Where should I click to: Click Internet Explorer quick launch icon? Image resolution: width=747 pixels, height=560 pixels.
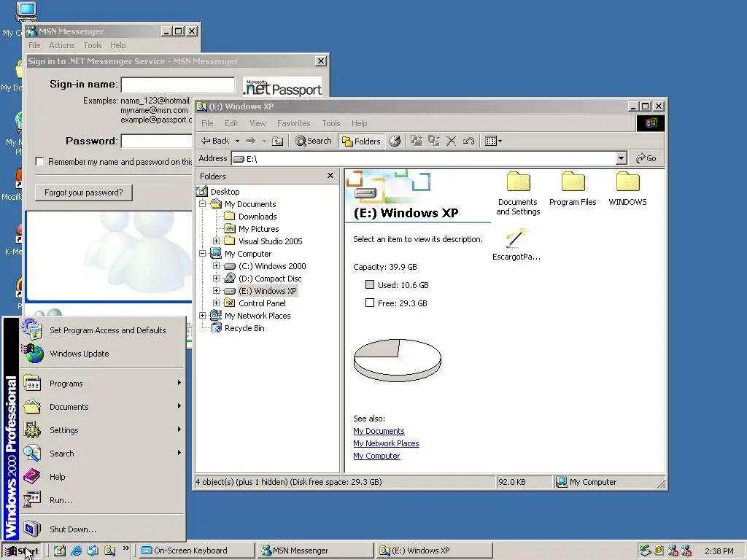tap(76, 551)
